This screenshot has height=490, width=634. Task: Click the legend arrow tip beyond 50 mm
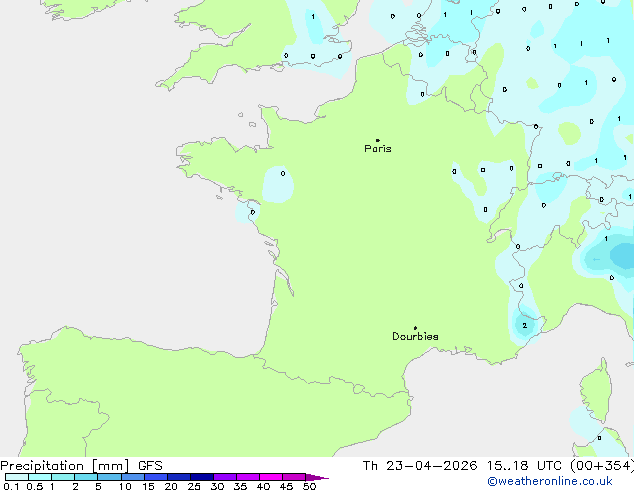[317, 477]
